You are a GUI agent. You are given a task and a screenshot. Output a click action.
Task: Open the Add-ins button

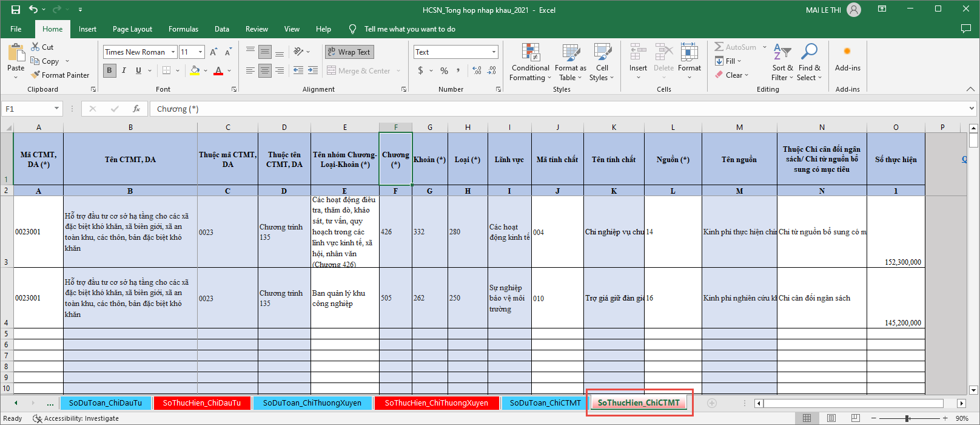[847, 59]
